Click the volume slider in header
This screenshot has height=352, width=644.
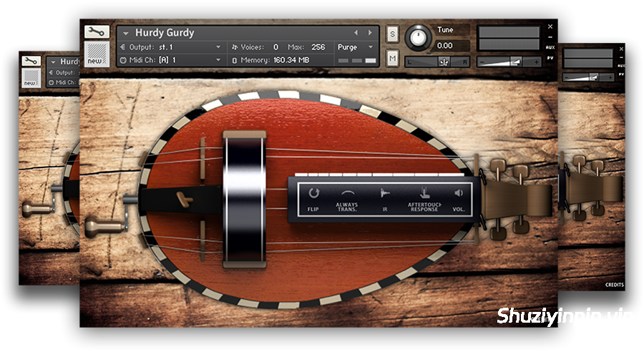[509, 62]
